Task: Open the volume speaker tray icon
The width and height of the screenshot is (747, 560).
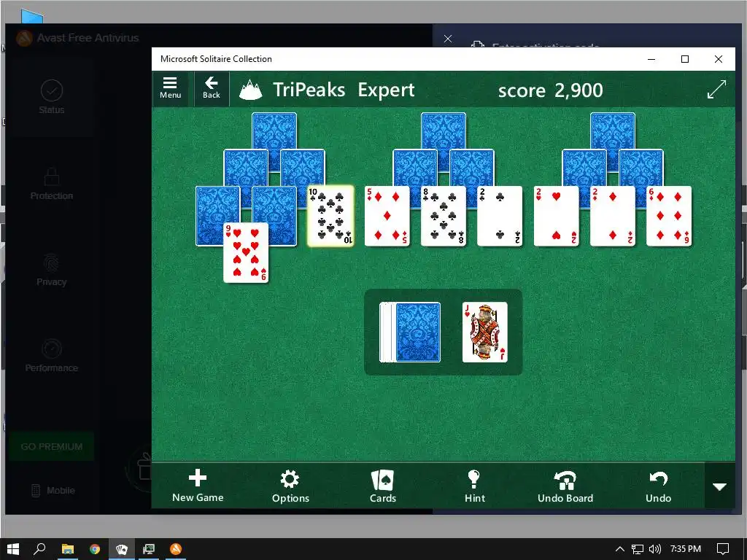Action: (x=655, y=549)
